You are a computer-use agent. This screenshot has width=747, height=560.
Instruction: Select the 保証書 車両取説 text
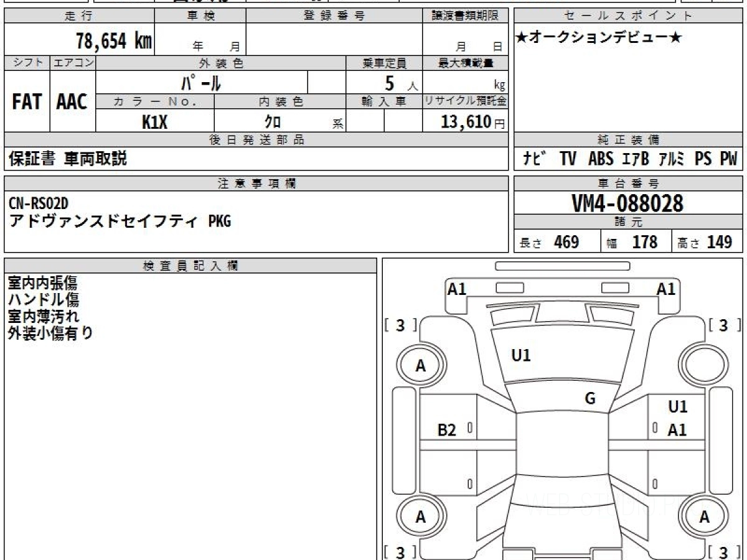[68, 159]
